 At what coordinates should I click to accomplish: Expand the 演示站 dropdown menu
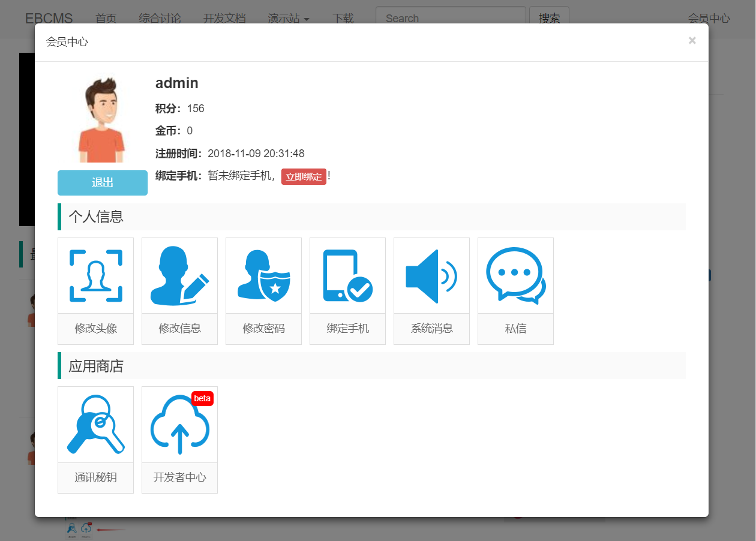[x=289, y=19]
